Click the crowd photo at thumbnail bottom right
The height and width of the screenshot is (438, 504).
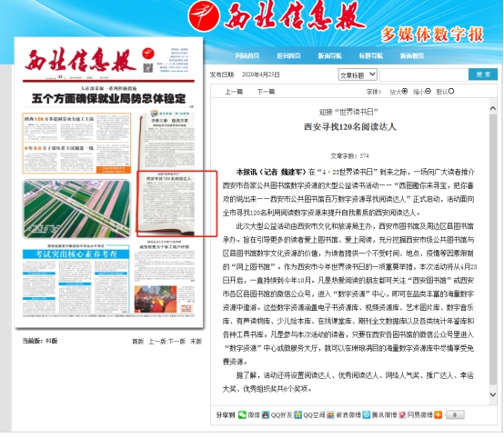coord(156,299)
